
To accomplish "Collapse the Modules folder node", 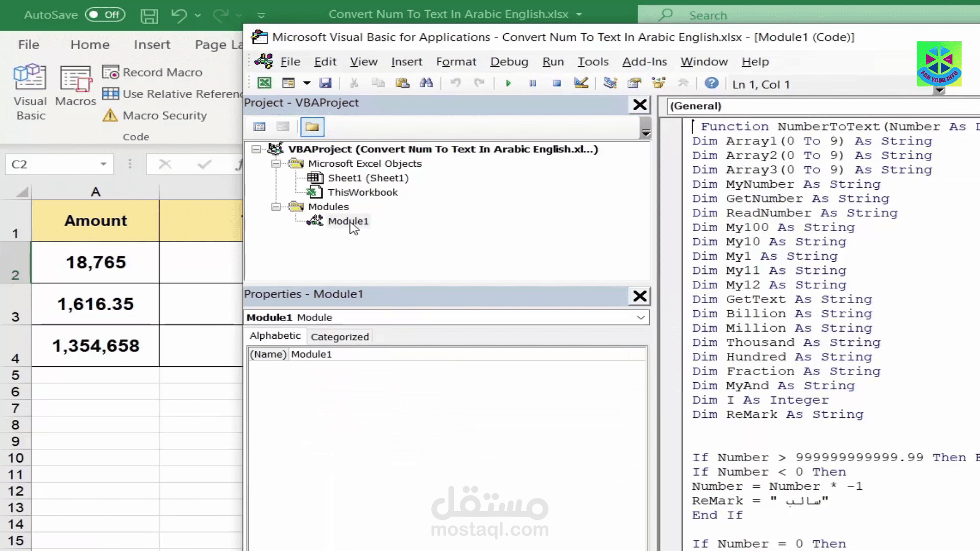I will pyautogui.click(x=276, y=207).
